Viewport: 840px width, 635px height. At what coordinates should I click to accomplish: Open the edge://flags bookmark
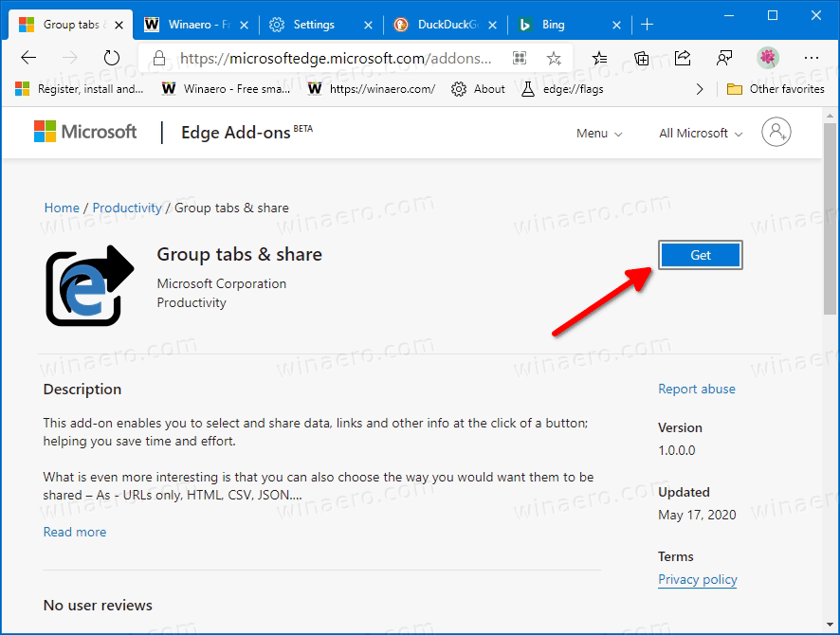pyautogui.click(x=562, y=89)
